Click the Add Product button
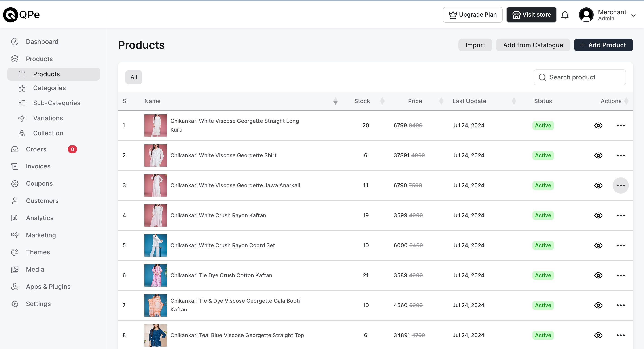 (x=603, y=45)
